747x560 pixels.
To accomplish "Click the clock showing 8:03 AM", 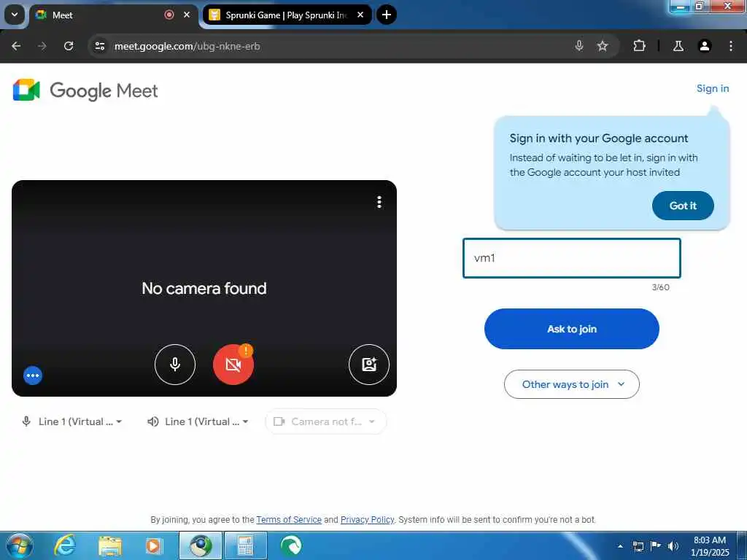I will pos(709,546).
